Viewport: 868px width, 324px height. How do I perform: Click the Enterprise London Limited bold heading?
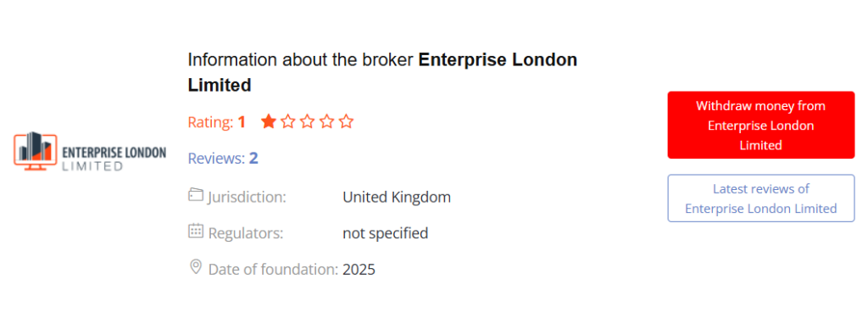tap(382, 72)
